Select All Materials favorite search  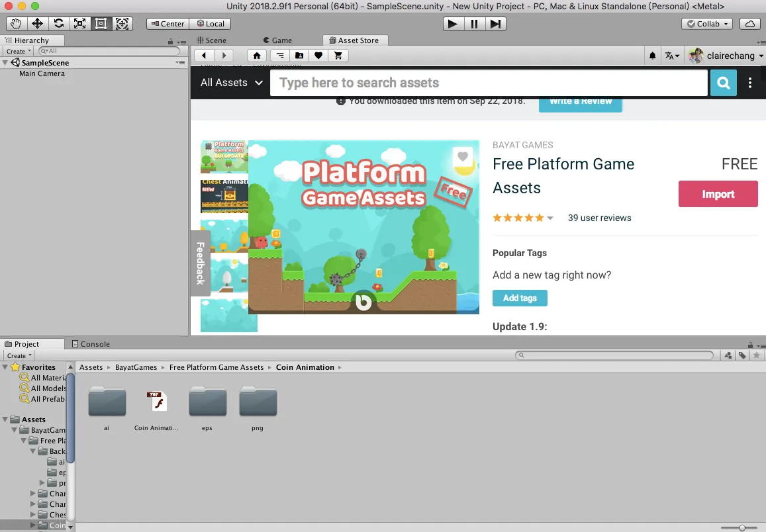point(42,378)
